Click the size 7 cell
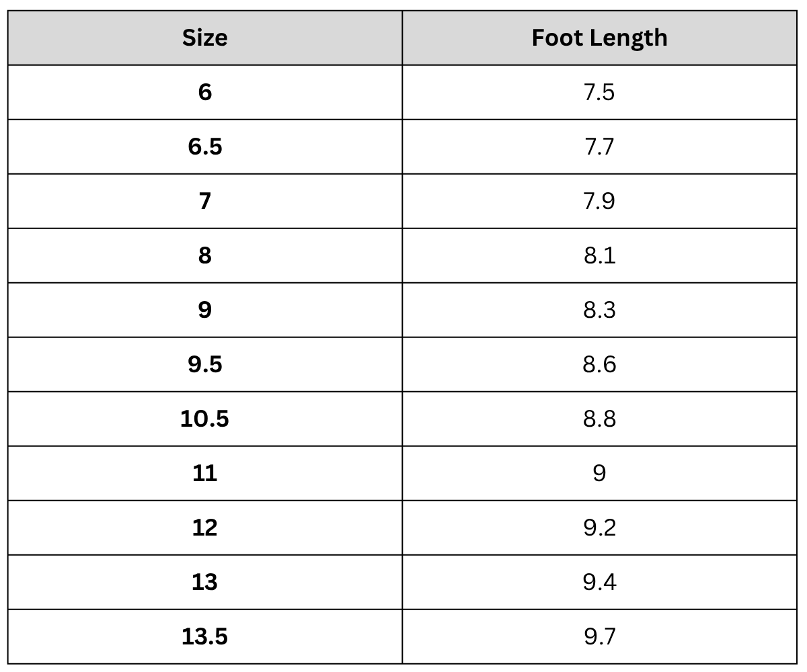Screen dimensions: 807x672 205,201
